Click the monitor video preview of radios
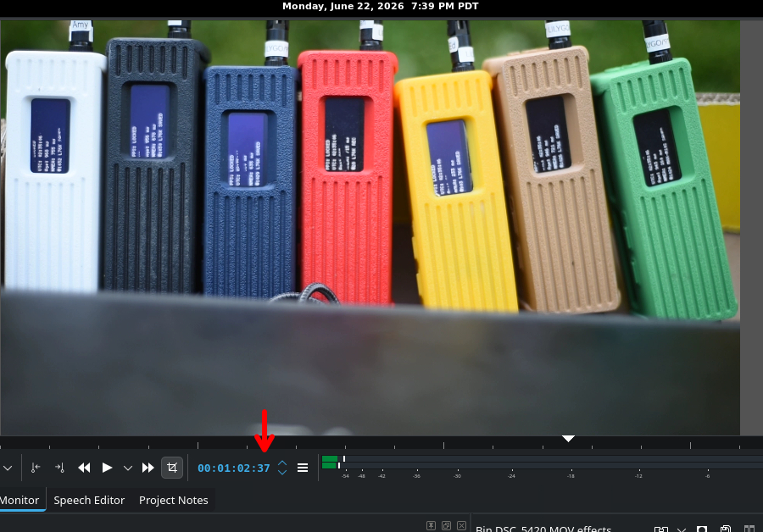763x532 pixels. coord(370,228)
